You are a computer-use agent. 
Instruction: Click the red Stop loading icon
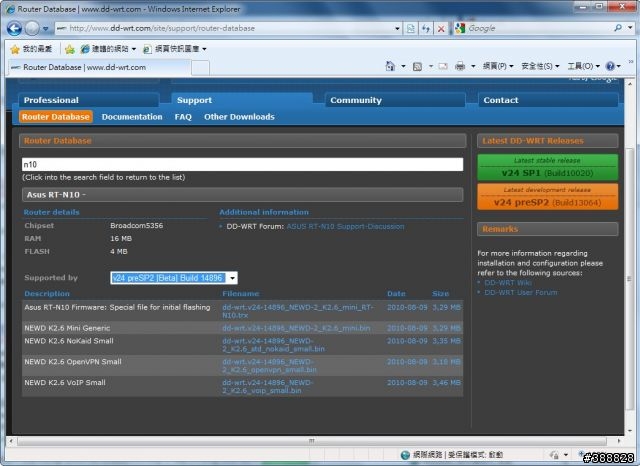pyautogui.click(x=441, y=29)
